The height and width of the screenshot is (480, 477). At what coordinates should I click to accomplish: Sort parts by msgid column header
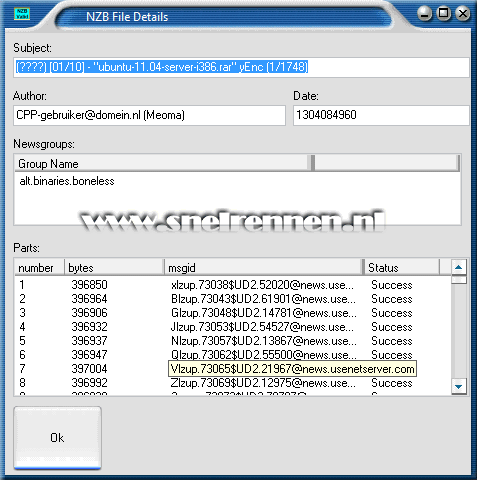263,268
